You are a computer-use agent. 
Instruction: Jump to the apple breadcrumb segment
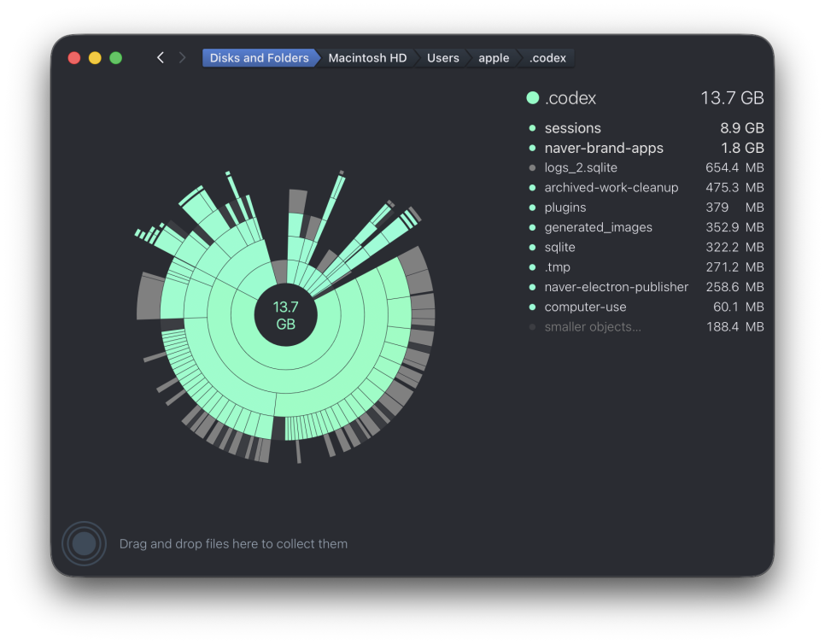[x=494, y=58]
